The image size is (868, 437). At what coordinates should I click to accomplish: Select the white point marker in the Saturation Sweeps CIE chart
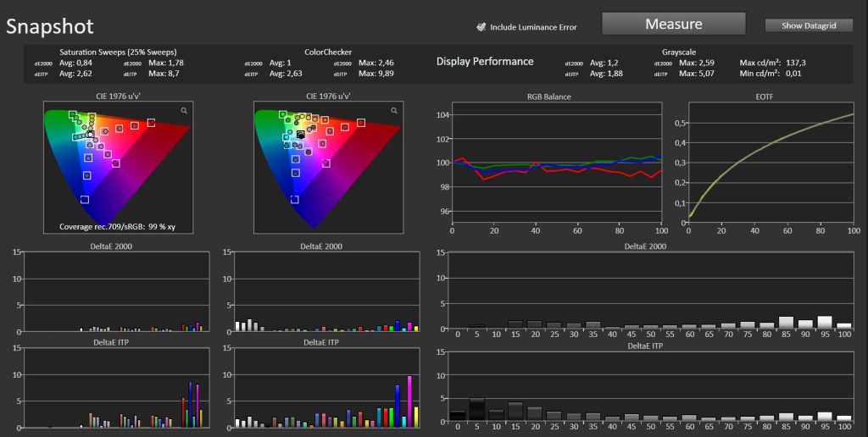click(90, 135)
